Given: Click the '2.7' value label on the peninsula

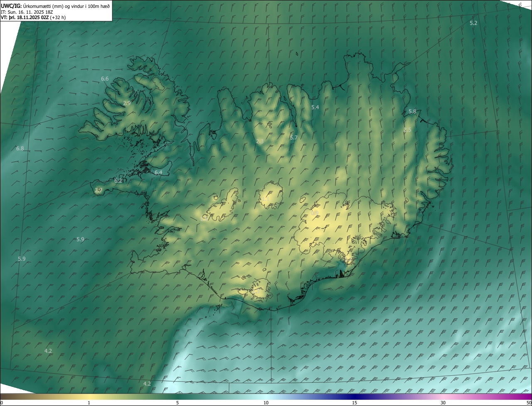Looking at the screenshot, I should (99, 191).
